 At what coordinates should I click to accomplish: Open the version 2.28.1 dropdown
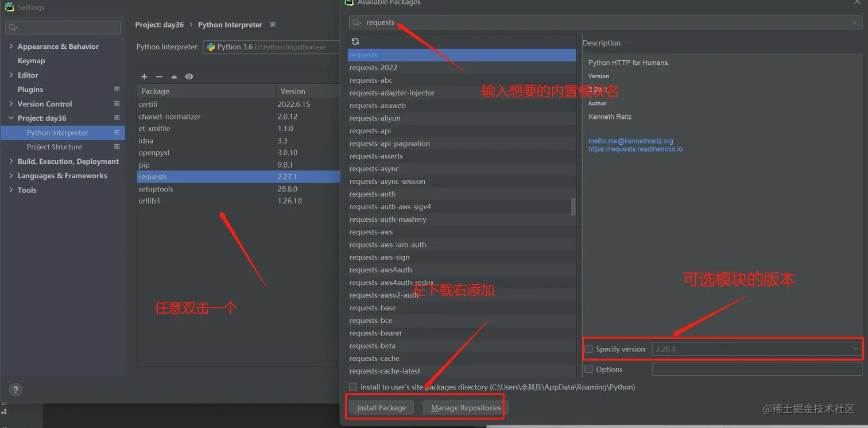(757, 349)
